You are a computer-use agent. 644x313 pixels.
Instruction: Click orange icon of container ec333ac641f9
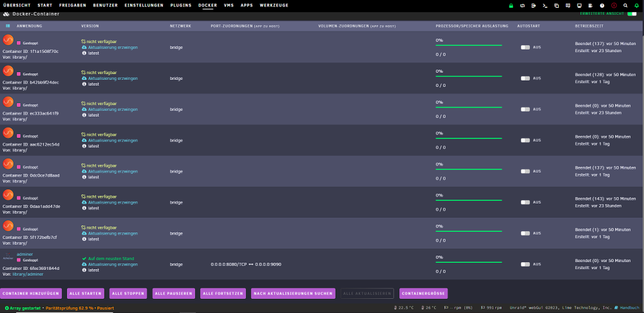coord(8,102)
